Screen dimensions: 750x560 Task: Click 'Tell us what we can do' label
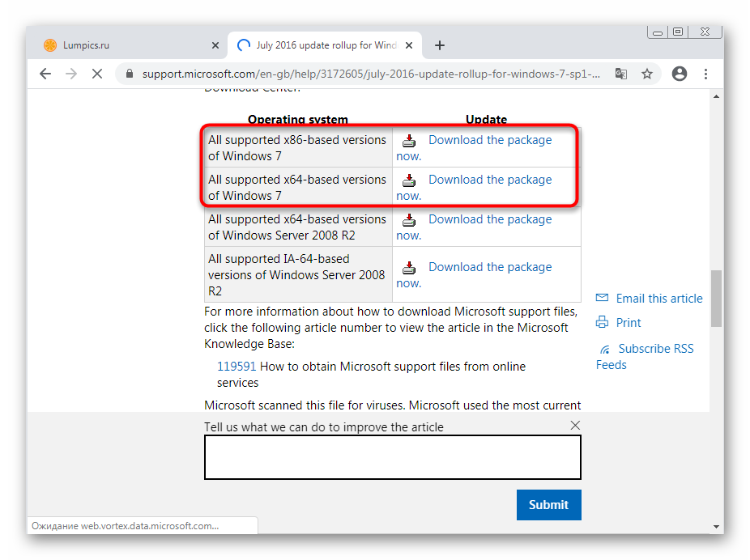pos(324,426)
